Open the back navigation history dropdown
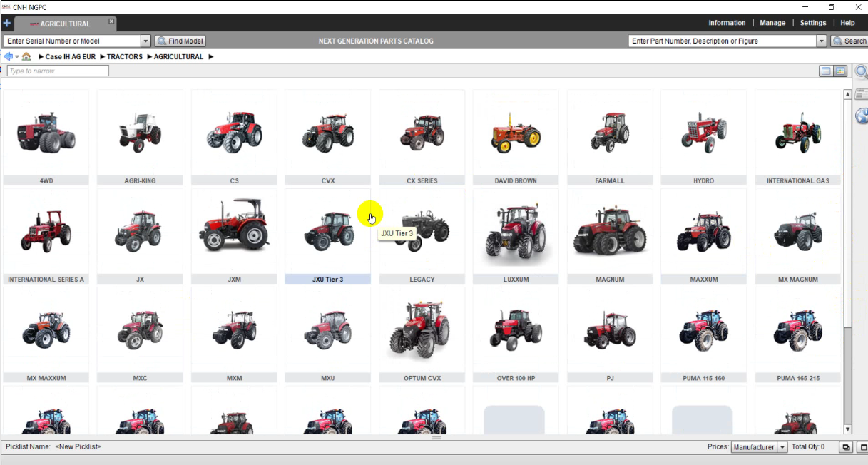Viewport: 868px width, 465px height. click(16, 57)
